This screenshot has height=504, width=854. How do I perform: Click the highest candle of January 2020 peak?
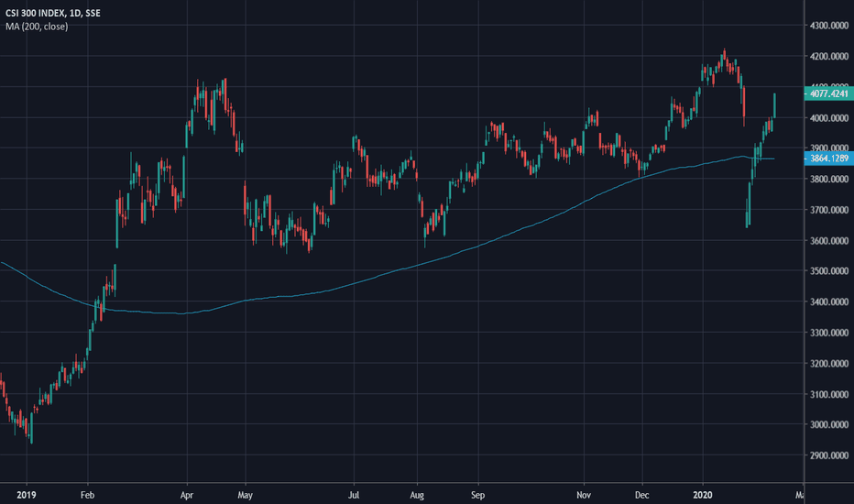click(x=724, y=56)
